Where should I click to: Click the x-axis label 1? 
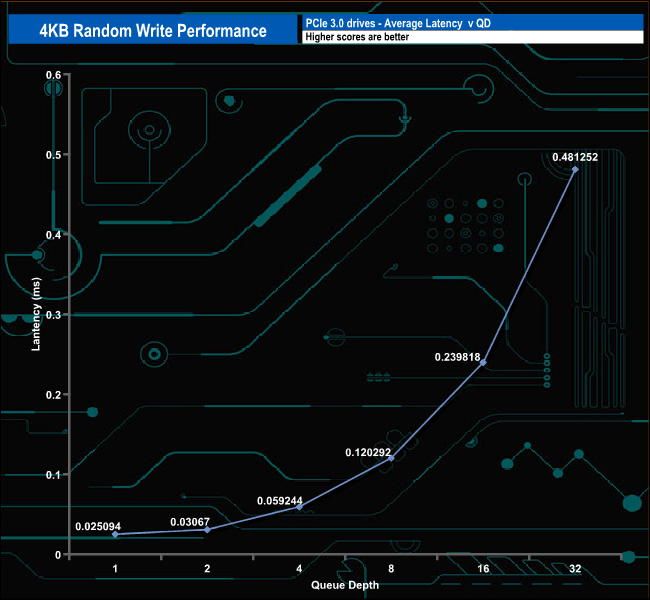[x=115, y=568]
